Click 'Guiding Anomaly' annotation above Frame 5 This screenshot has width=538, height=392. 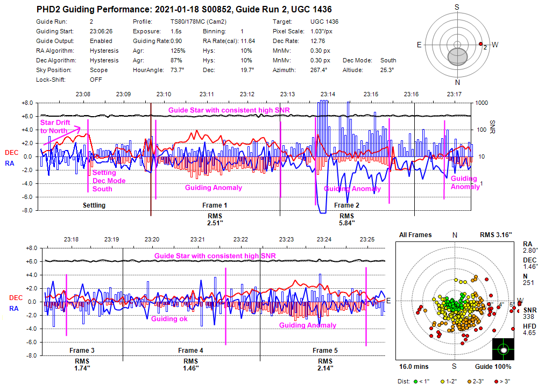[307, 325]
